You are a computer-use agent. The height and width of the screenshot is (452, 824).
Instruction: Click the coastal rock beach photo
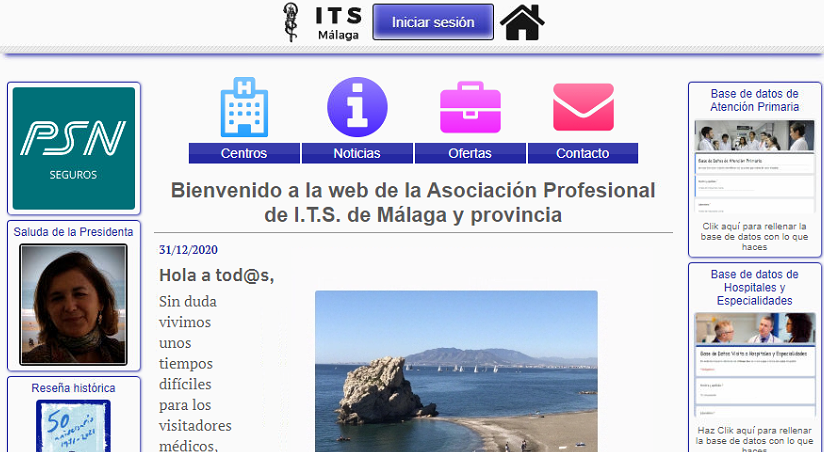tap(456, 370)
